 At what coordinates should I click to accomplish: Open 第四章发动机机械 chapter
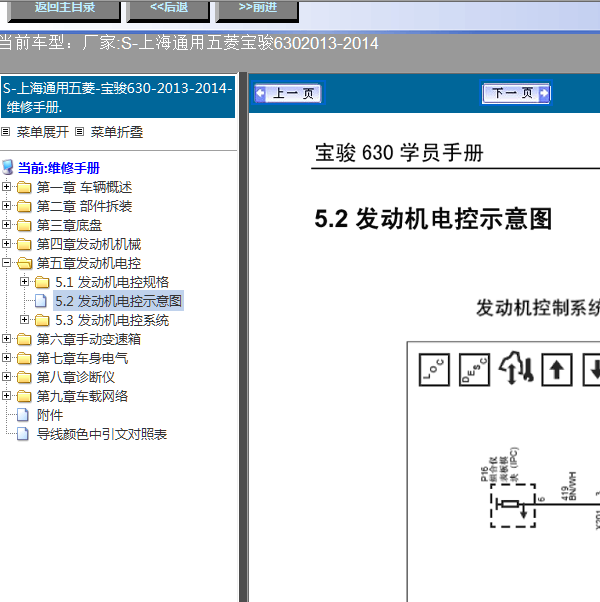tap(89, 244)
